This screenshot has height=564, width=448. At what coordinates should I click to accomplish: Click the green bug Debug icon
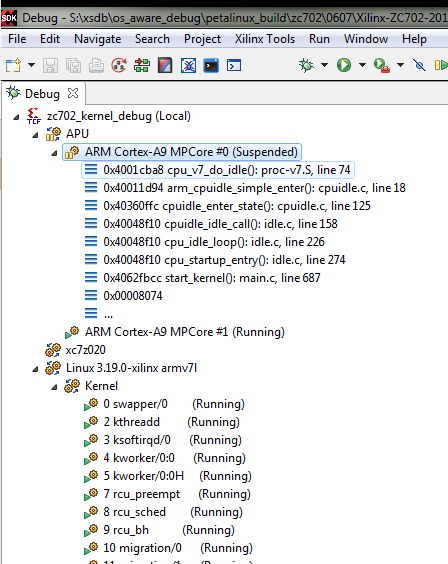(x=306, y=65)
